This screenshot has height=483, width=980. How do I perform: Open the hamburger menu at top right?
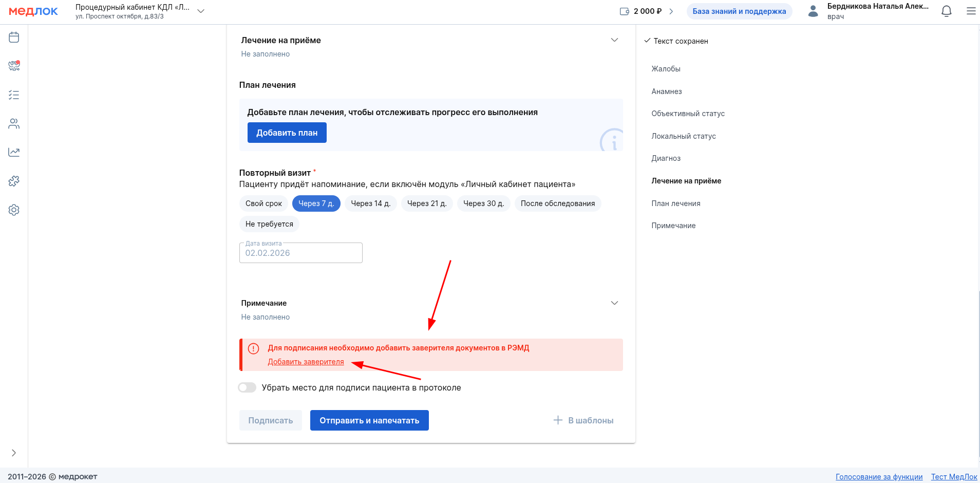tap(971, 11)
